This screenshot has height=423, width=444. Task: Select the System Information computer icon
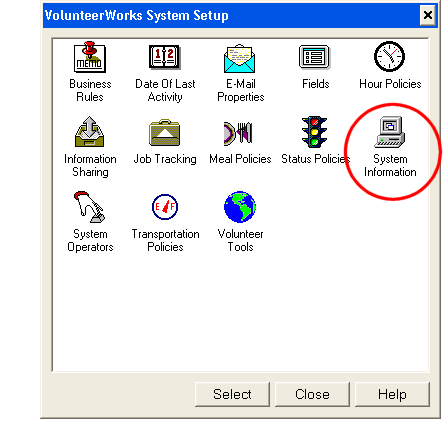pos(390,132)
